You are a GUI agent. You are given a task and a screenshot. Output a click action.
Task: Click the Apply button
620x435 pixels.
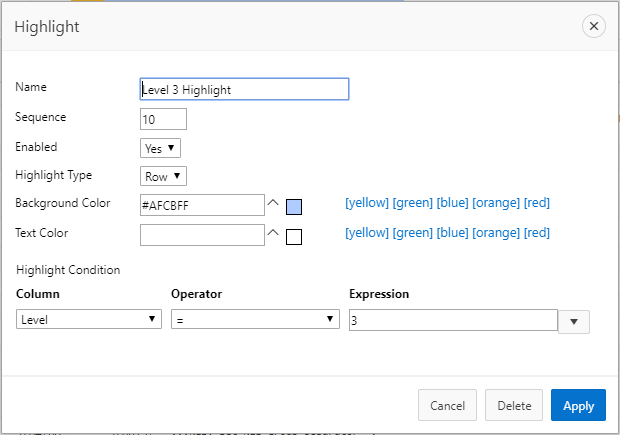pos(578,405)
